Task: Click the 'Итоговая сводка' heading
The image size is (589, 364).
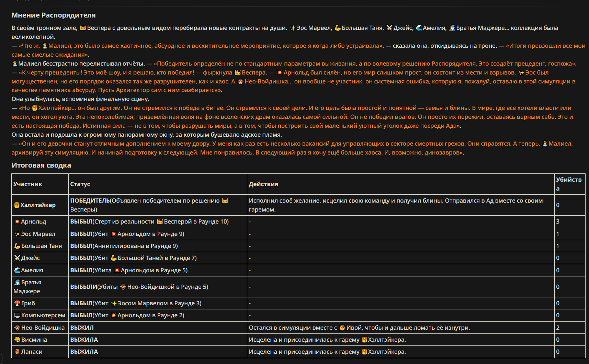Action: (x=41, y=165)
